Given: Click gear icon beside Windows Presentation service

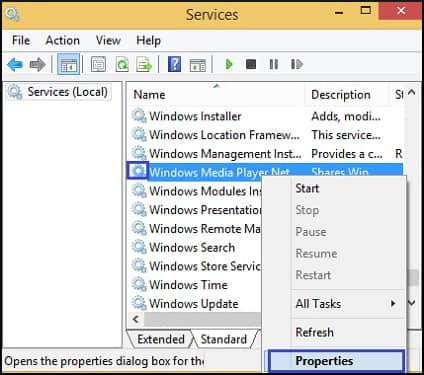Looking at the screenshot, I should click(x=139, y=210).
